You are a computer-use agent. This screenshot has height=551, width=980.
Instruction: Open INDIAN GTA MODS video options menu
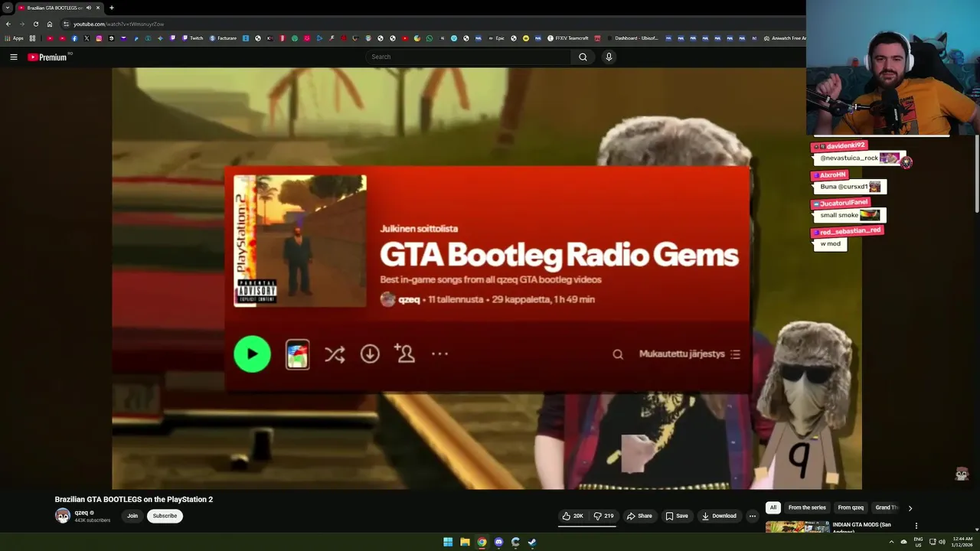pyautogui.click(x=916, y=526)
